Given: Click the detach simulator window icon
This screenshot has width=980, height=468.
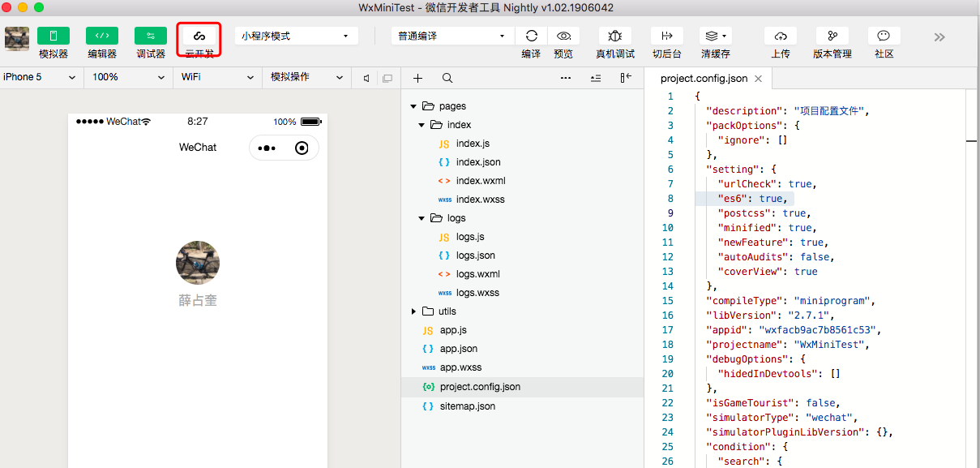Looking at the screenshot, I should (x=387, y=78).
